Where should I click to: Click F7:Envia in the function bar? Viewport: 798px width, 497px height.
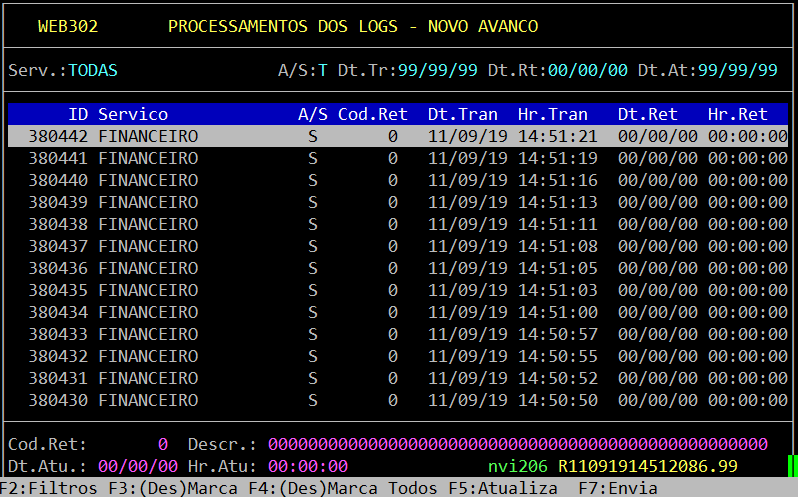(x=618, y=488)
